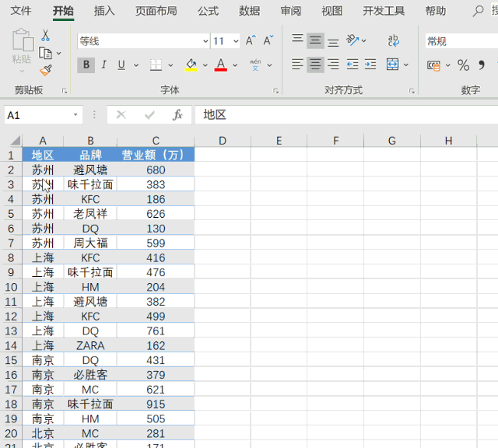This screenshot has width=498, height=448.
Task: Expand underline style dropdown arrow
Action: point(136,65)
